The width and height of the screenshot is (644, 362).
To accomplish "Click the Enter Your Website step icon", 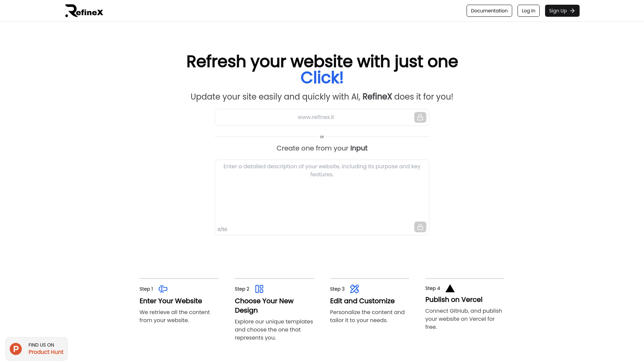I will pos(163,289).
